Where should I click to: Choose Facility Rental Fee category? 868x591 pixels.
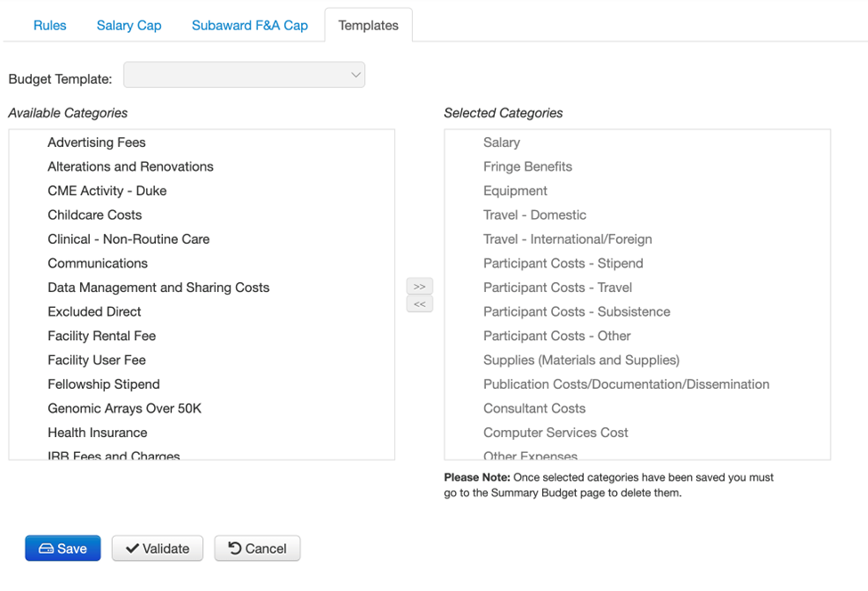[x=101, y=336]
